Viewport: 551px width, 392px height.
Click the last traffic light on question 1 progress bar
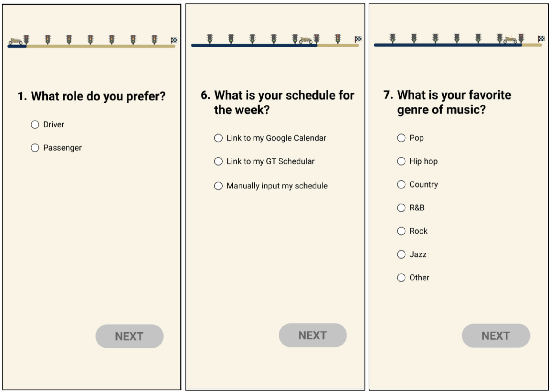[155, 40]
